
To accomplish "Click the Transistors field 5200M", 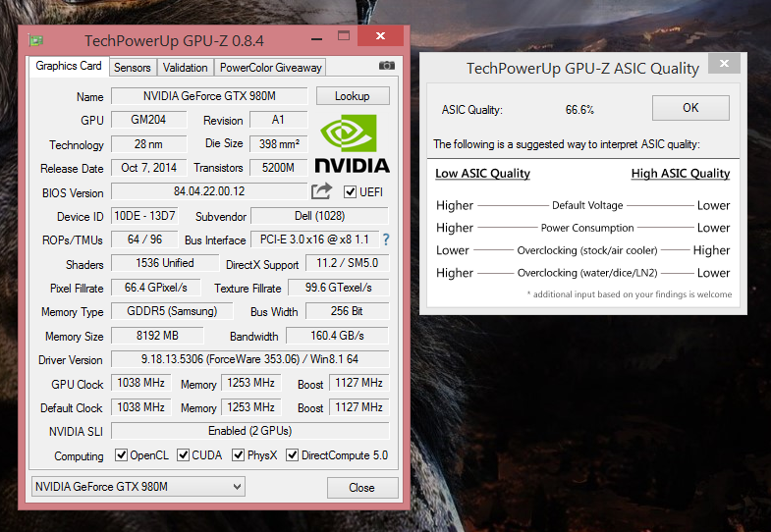I will click(278, 168).
